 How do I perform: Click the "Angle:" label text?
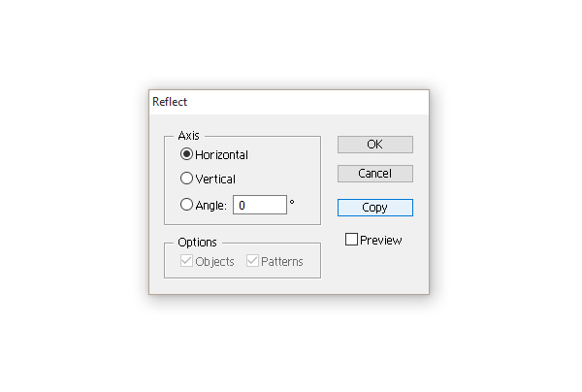[x=210, y=205]
